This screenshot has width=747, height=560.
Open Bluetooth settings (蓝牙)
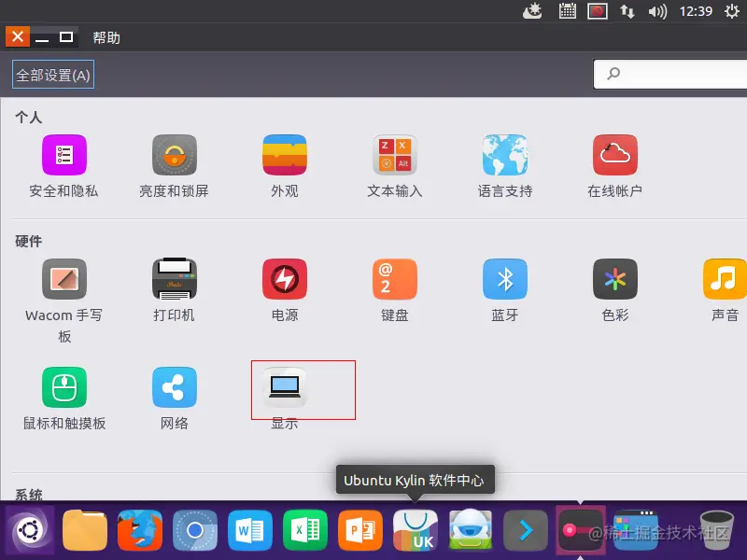[x=505, y=290]
